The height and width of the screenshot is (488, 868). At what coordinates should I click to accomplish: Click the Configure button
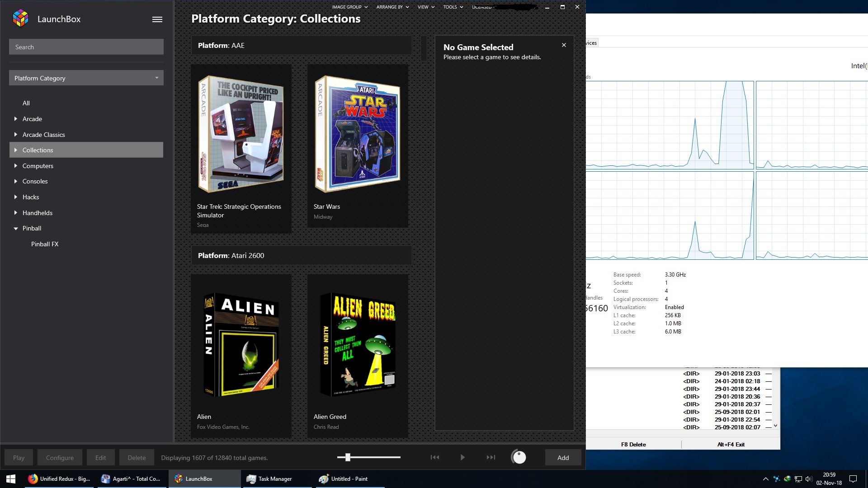coord(60,457)
